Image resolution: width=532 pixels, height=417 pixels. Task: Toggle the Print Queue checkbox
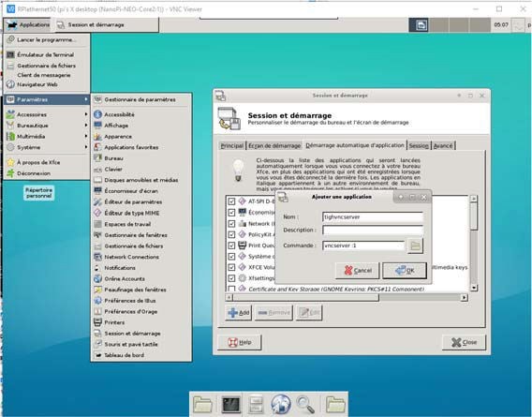(231, 246)
